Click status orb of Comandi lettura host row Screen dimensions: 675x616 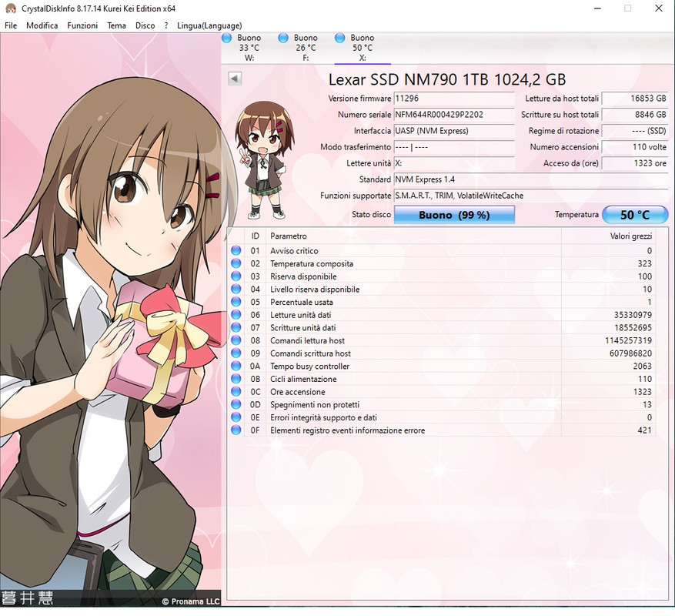(236, 340)
